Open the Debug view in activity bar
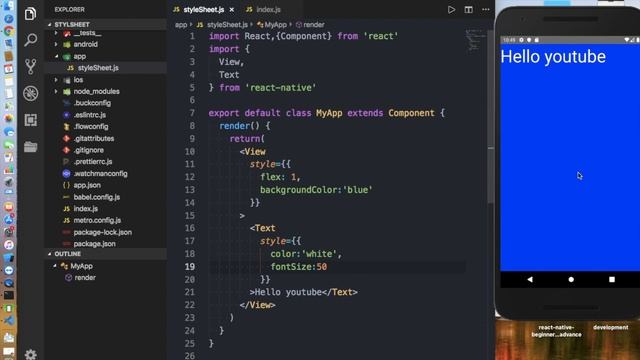The width and height of the screenshot is (640, 360). [x=30, y=93]
